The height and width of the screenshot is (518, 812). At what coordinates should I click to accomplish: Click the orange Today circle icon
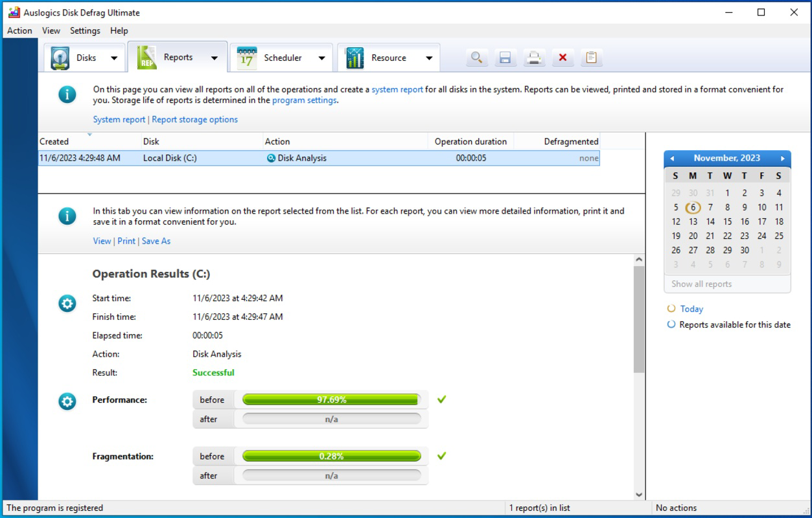[x=671, y=309]
